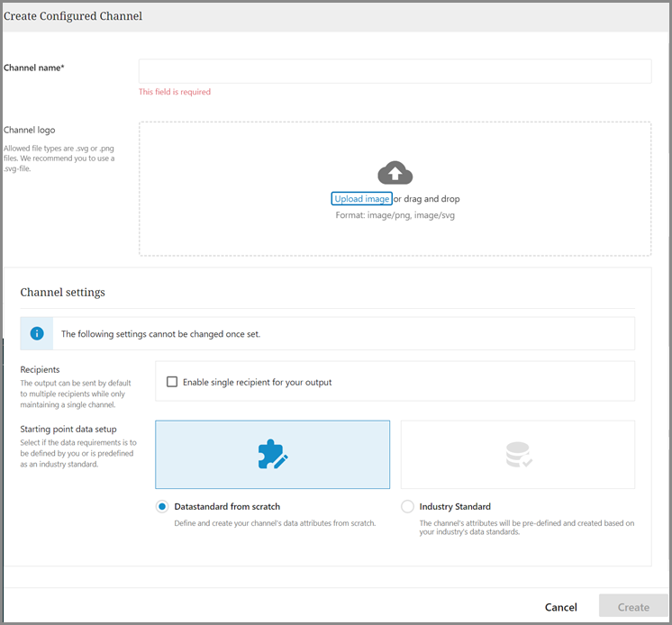Focus the Channel name input field

[395, 71]
